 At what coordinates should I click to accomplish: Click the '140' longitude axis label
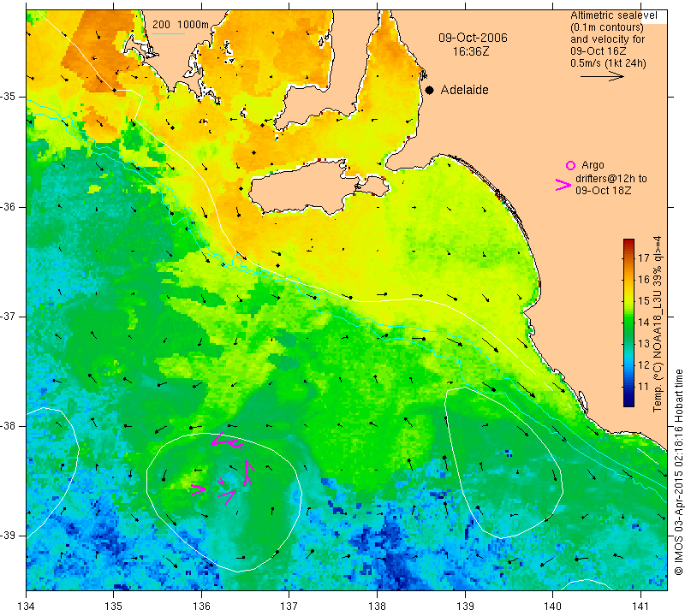[552, 607]
